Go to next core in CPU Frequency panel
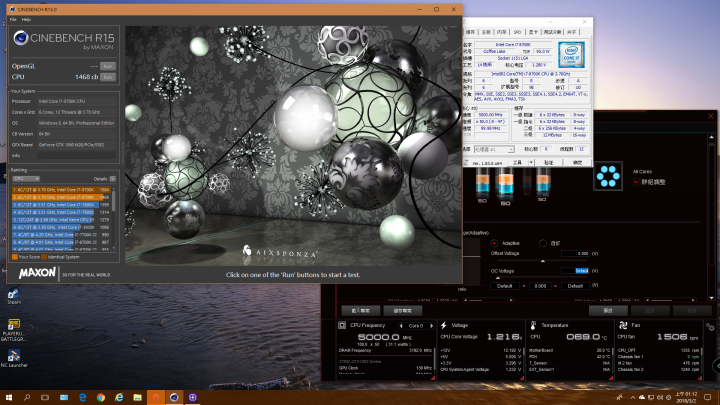Viewport: 720px width, 405px height. 431,326
